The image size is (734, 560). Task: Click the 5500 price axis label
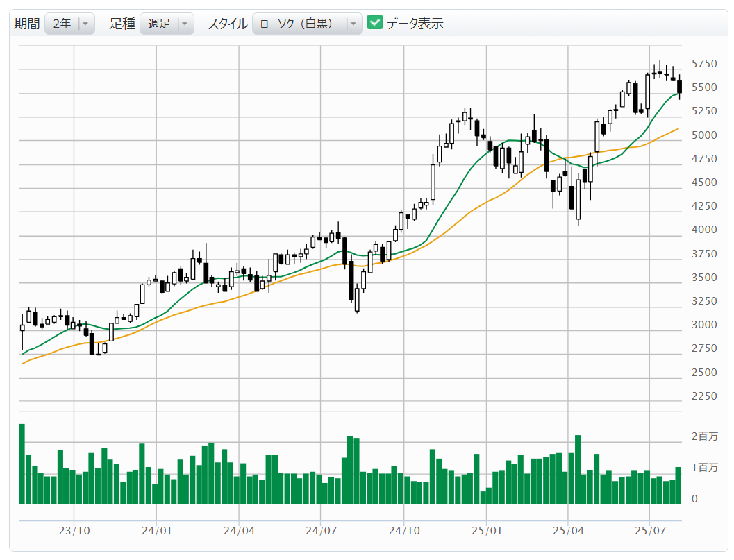(704, 87)
